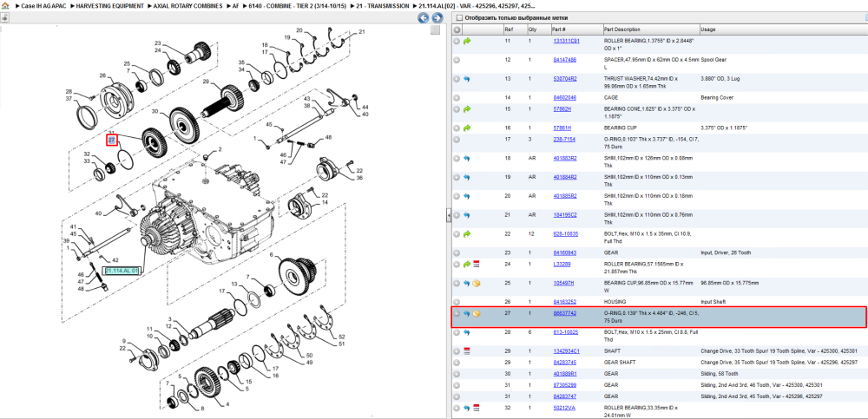Check 'Отобразить только выбранные метки' checkbox
This screenshot has height=419, width=868.
459,17
